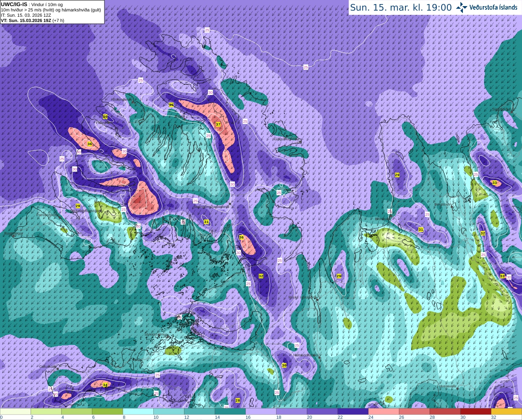Click the Steingrímsfjarðarheiði station label
This screenshot has height=420, width=522.
click(211, 207)
